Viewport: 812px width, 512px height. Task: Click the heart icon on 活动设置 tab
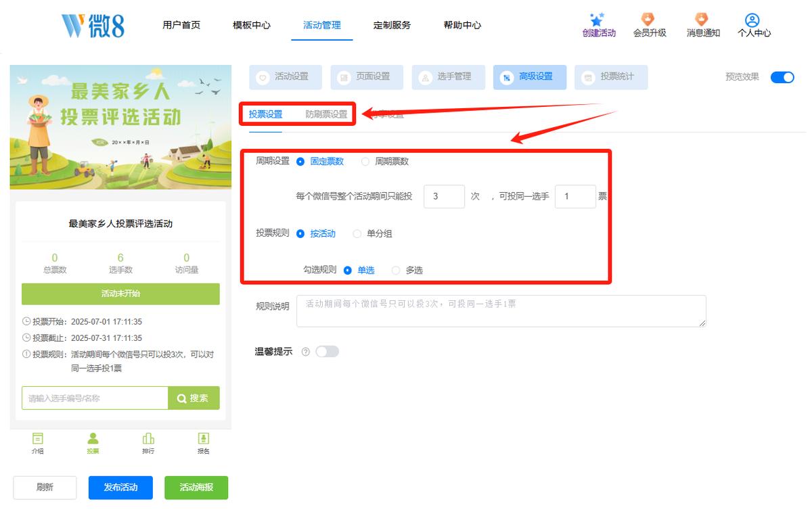point(263,78)
